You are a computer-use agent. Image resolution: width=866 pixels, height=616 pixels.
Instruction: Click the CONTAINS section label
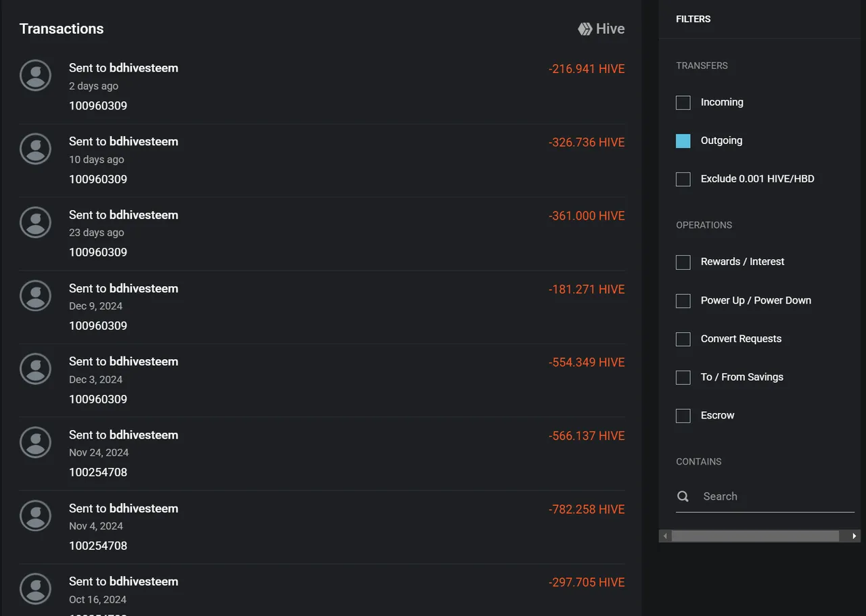(x=699, y=462)
